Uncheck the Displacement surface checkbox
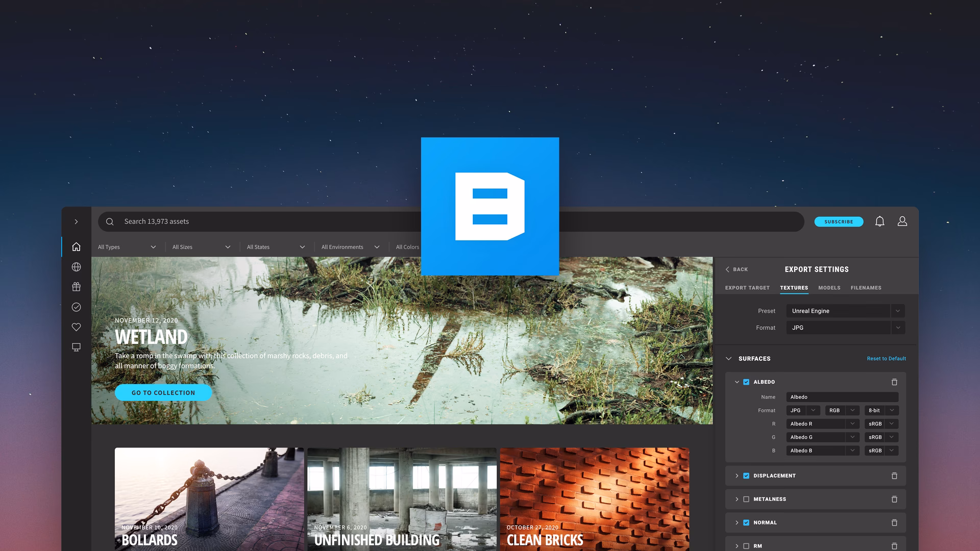This screenshot has height=551, width=980. click(x=746, y=476)
